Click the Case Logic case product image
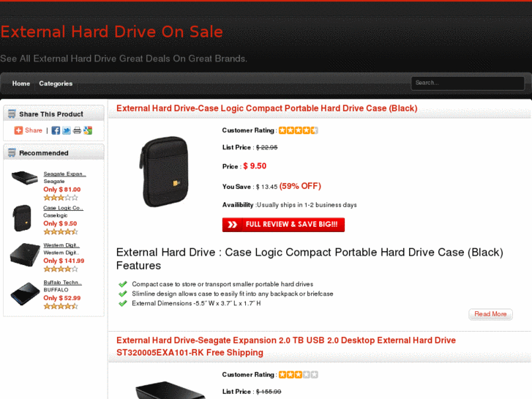532x399 pixels. tap(164, 171)
